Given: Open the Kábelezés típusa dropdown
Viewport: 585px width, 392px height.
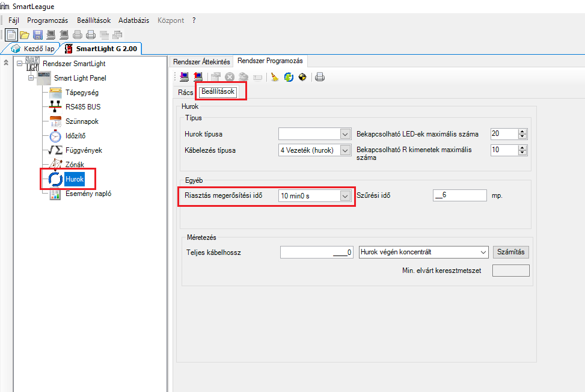Looking at the screenshot, I should pos(345,150).
